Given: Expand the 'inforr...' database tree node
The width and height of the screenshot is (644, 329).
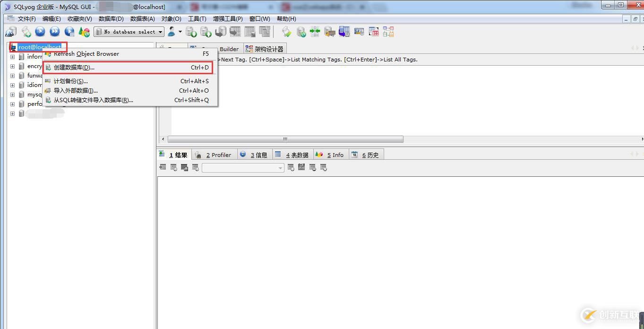Looking at the screenshot, I should 12,57.
